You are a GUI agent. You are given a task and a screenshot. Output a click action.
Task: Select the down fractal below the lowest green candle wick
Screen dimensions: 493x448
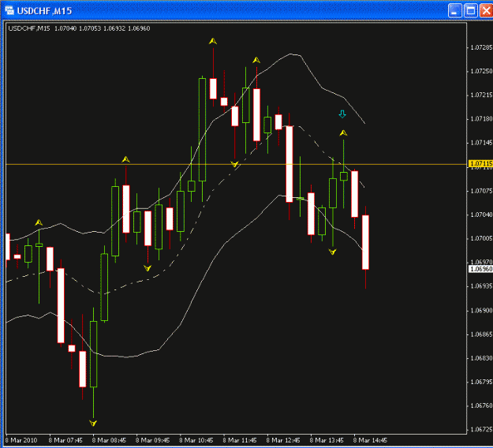point(93,424)
